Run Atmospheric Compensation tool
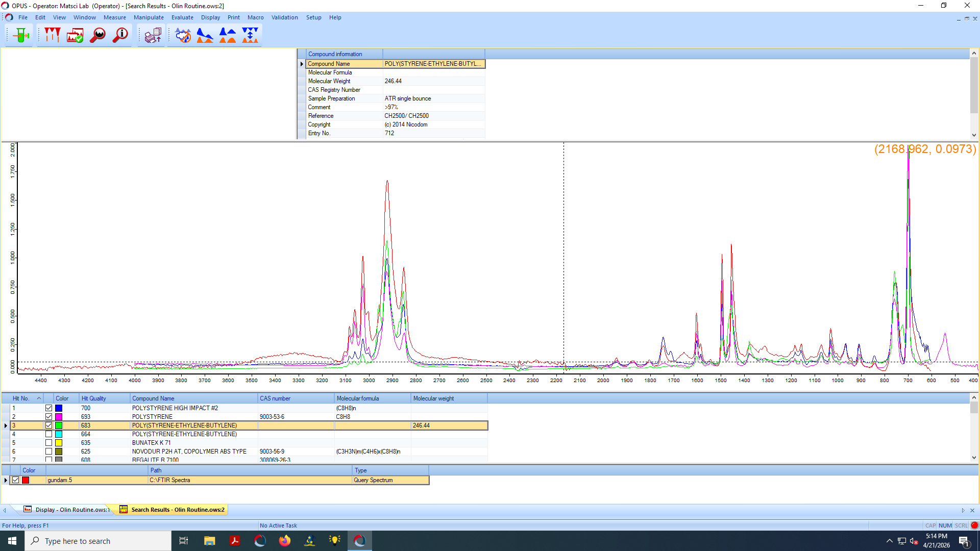This screenshot has height=551, width=980. [x=183, y=35]
